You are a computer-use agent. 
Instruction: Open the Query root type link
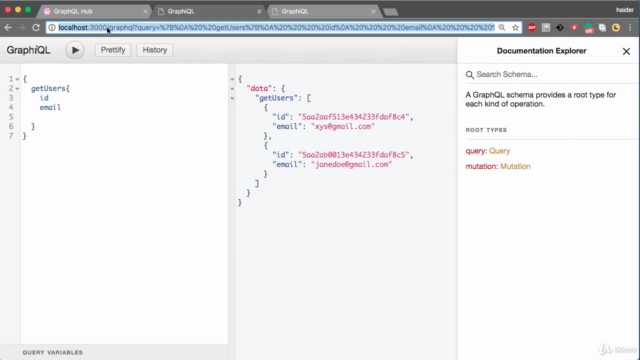[x=500, y=151]
